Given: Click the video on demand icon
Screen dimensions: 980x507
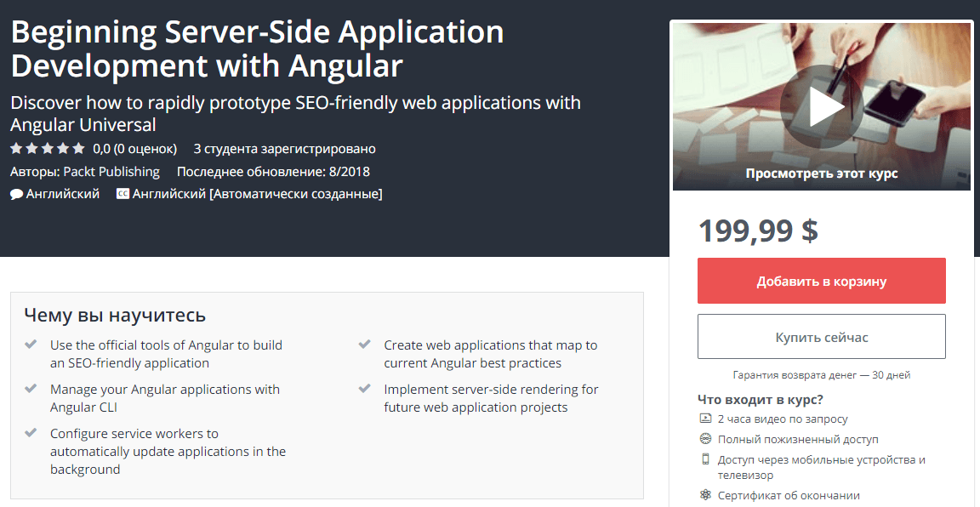Looking at the screenshot, I should [705, 419].
